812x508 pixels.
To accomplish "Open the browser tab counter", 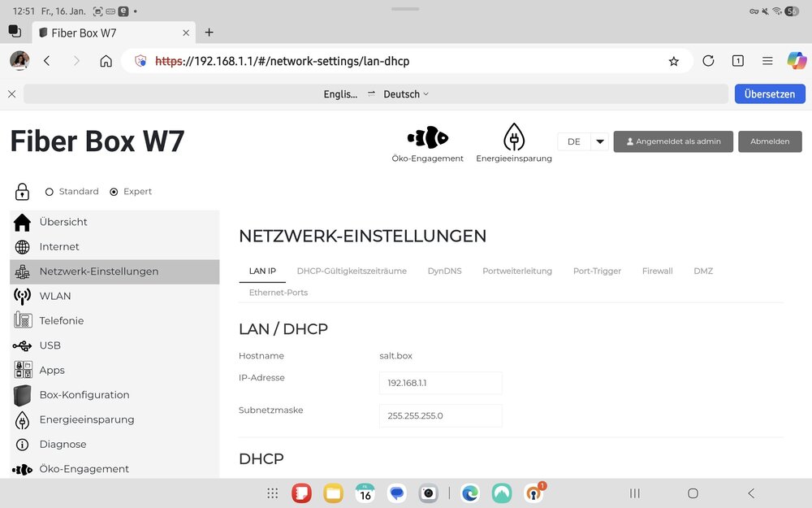I will point(737,61).
